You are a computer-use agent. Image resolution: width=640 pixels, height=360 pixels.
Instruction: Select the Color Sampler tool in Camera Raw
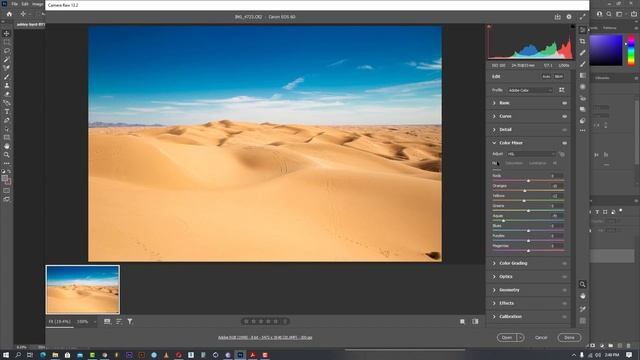pos(582,309)
